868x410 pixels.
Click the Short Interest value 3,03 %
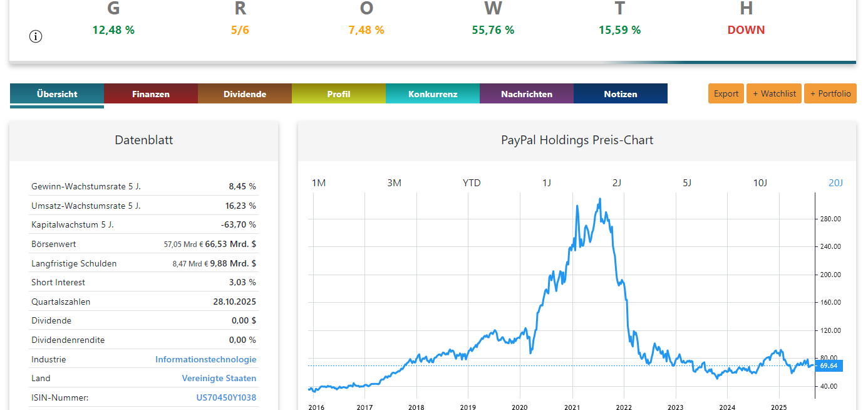click(242, 282)
